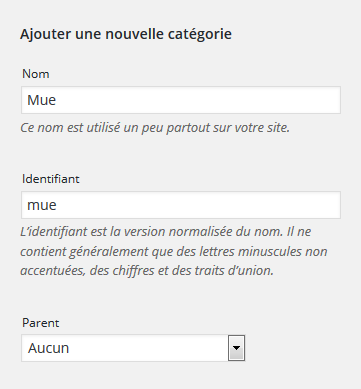Viewport: 361px width, 389px height.
Task: Click the lowercase mue slug text
Action: pyautogui.click(x=42, y=205)
